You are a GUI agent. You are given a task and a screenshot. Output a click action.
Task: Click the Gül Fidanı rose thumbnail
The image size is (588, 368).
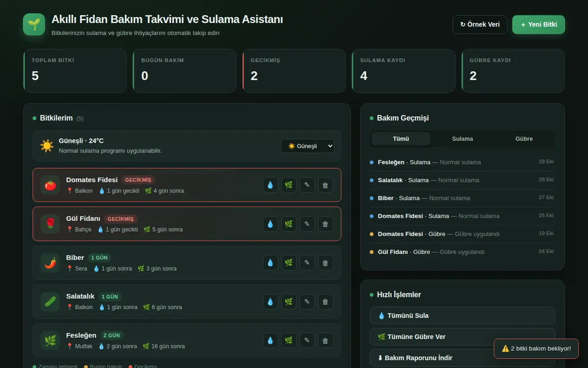click(x=50, y=224)
